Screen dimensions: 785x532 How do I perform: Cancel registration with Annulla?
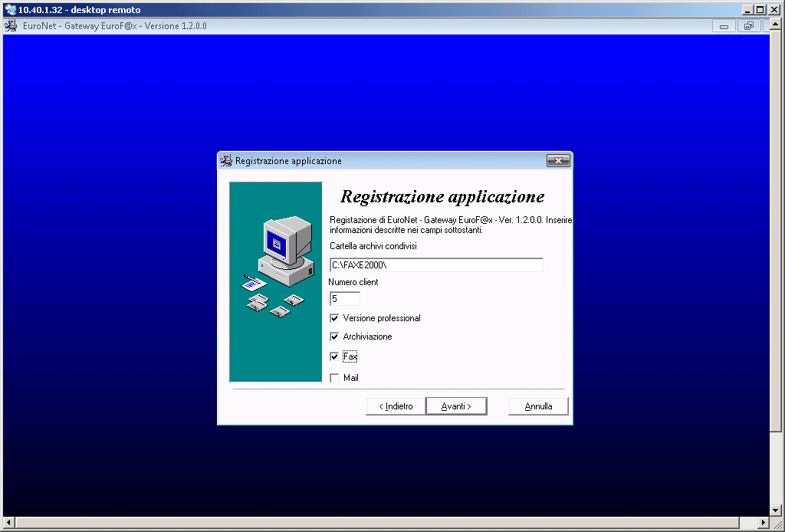point(538,406)
